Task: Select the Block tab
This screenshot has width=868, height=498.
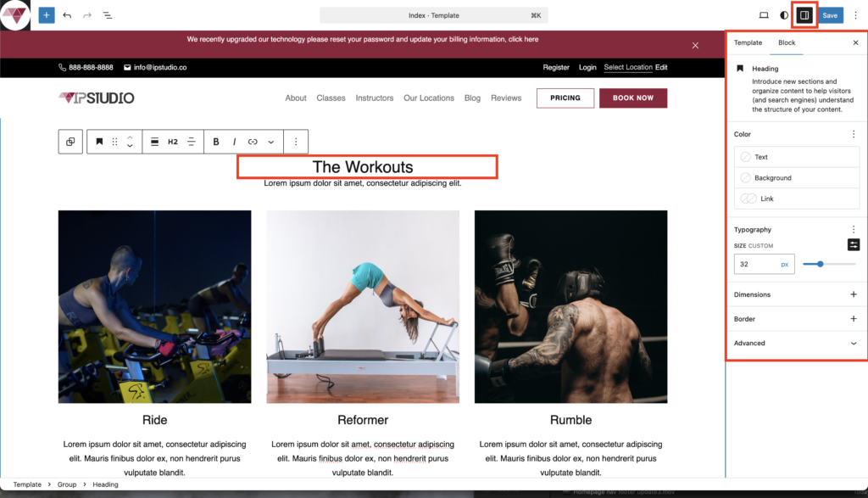Action: [x=786, y=42]
